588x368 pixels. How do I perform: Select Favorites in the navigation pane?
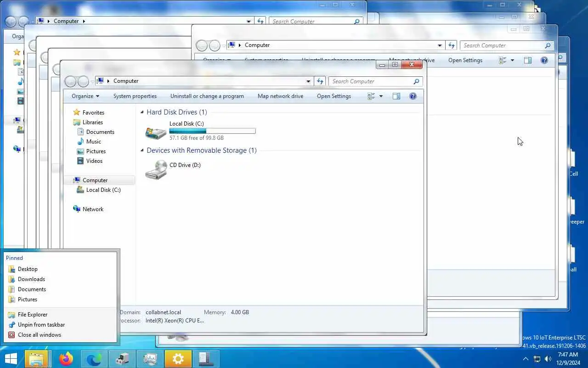[93, 113]
